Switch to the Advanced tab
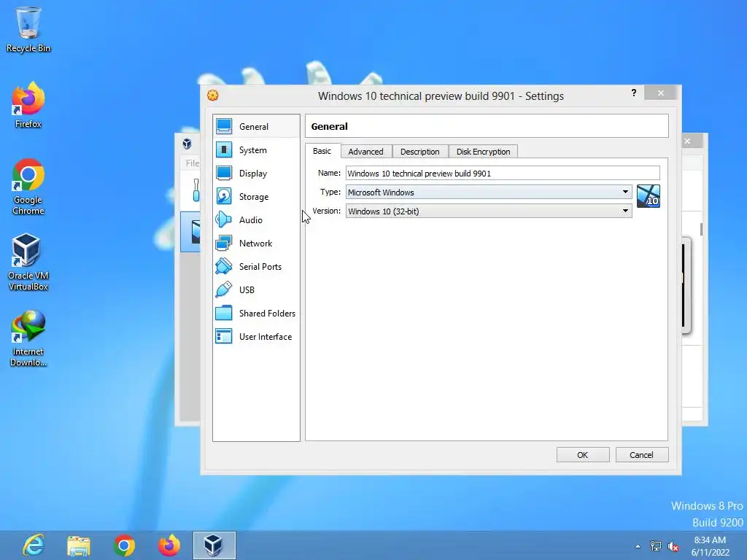 (x=366, y=152)
